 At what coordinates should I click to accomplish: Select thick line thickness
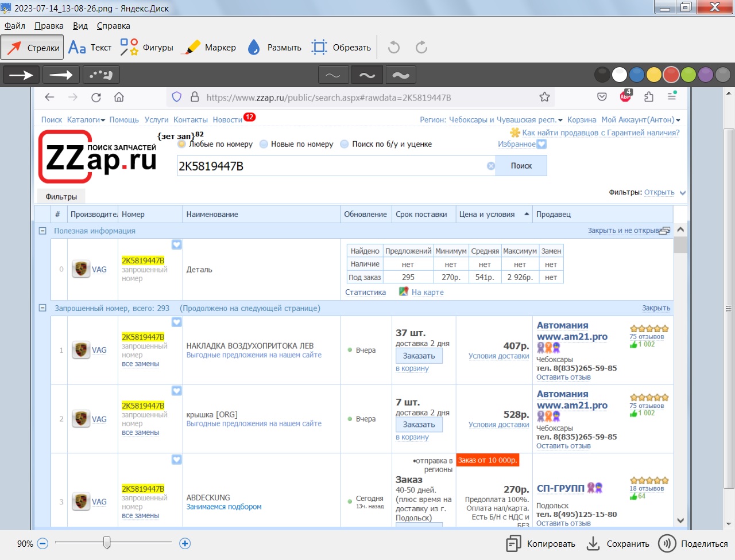coord(401,75)
